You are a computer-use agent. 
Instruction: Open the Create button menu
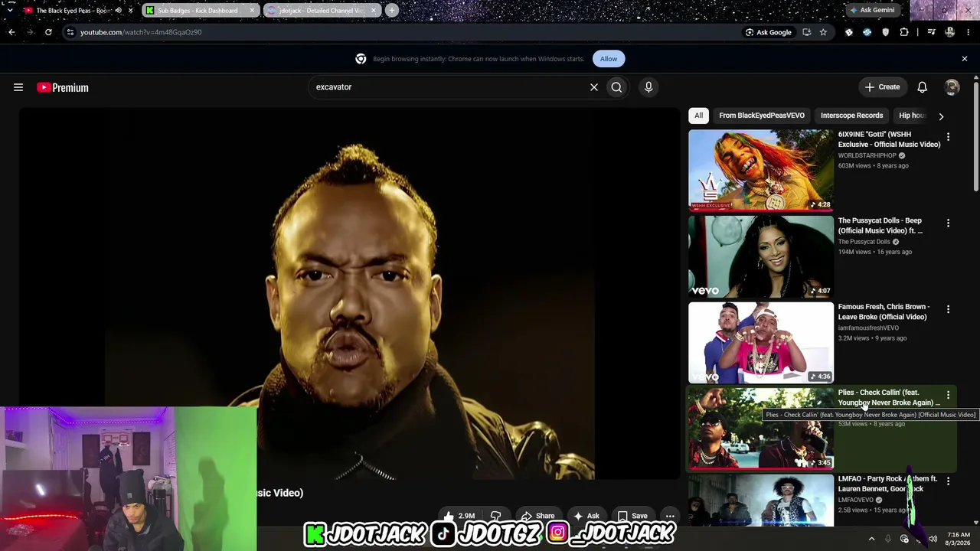(x=883, y=87)
